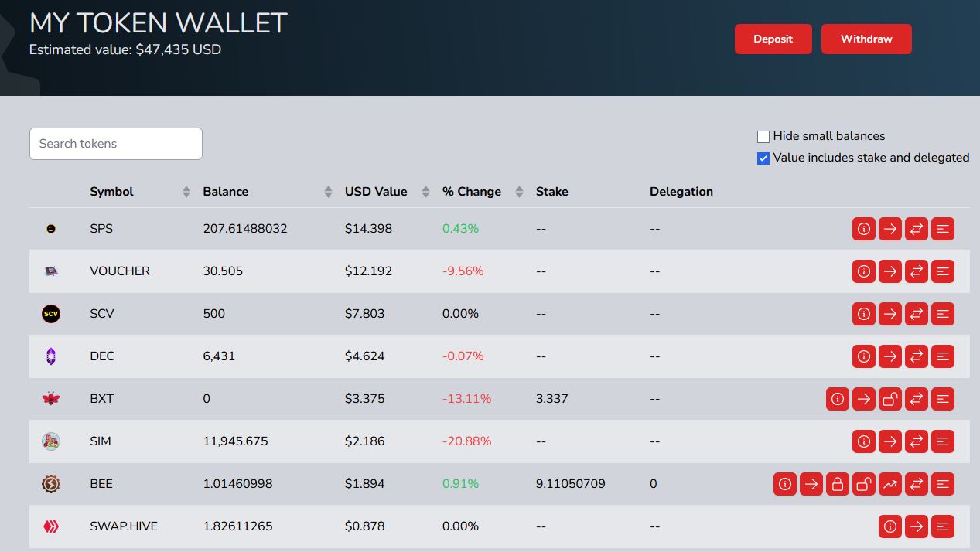Click the unstake open-padlock icon for BXT
The image size is (980, 552).
pos(890,399)
